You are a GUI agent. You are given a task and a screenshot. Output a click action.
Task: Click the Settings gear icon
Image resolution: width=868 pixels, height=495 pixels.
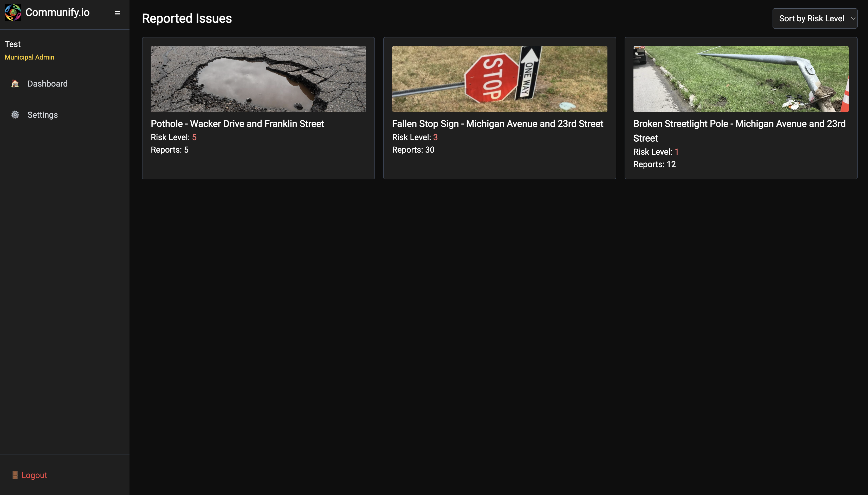point(15,115)
